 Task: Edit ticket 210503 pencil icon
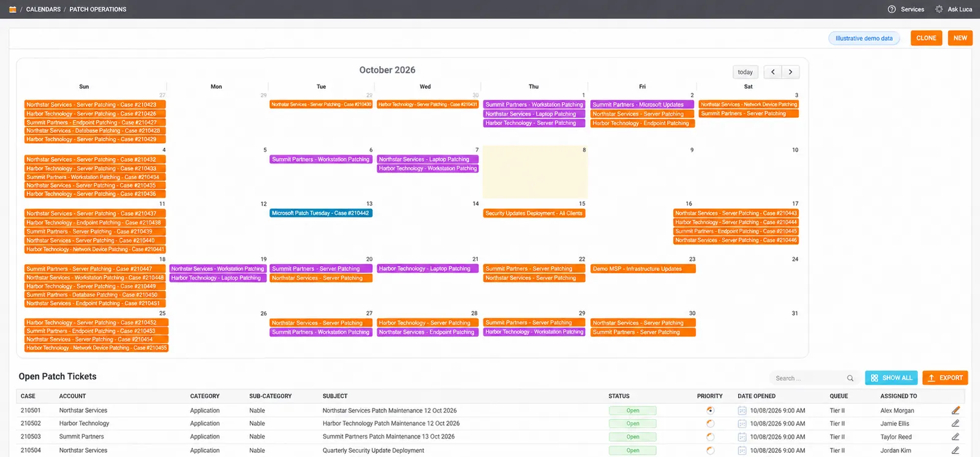click(x=956, y=437)
